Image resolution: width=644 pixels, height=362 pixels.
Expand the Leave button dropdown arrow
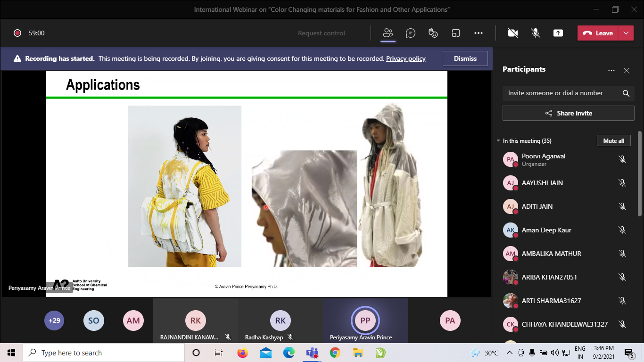[626, 33]
